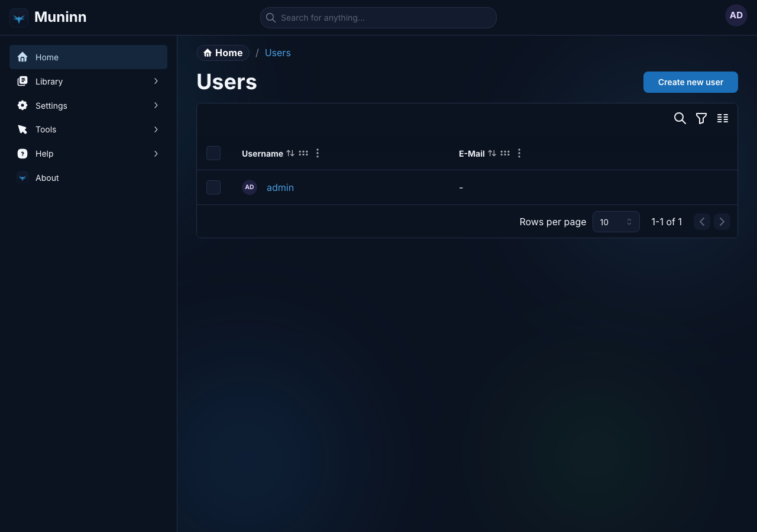The width and height of the screenshot is (757, 532).
Task: Click the Library sidebar icon
Action: point(22,81)
